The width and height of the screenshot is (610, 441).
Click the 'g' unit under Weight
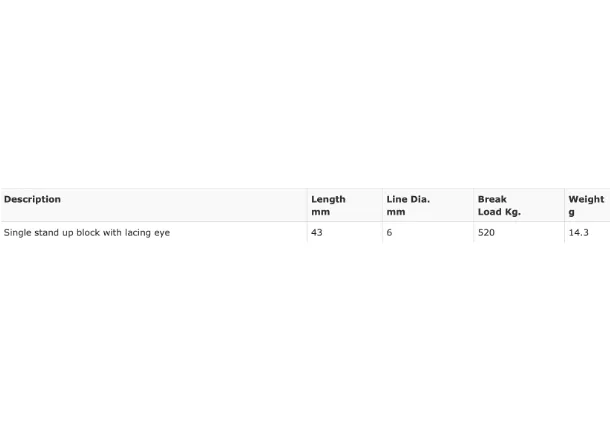[571, 212]
